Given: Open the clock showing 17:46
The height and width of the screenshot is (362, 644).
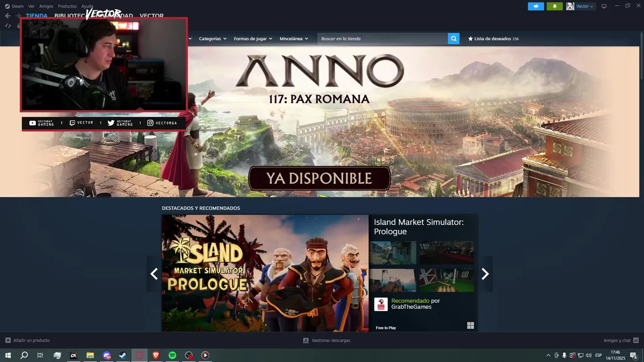Looking at the screenshot, I should pos(615,355).
